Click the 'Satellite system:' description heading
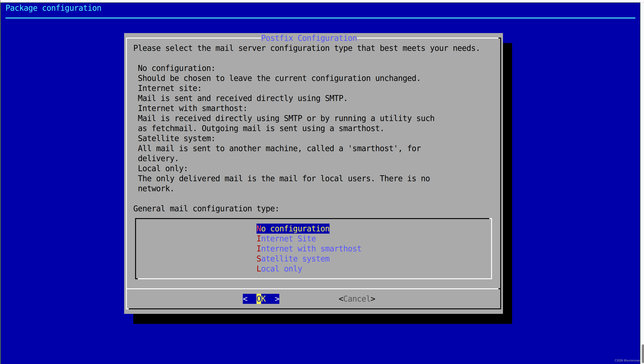This screenshot has width=644, height=364. [x=176, y=138]
